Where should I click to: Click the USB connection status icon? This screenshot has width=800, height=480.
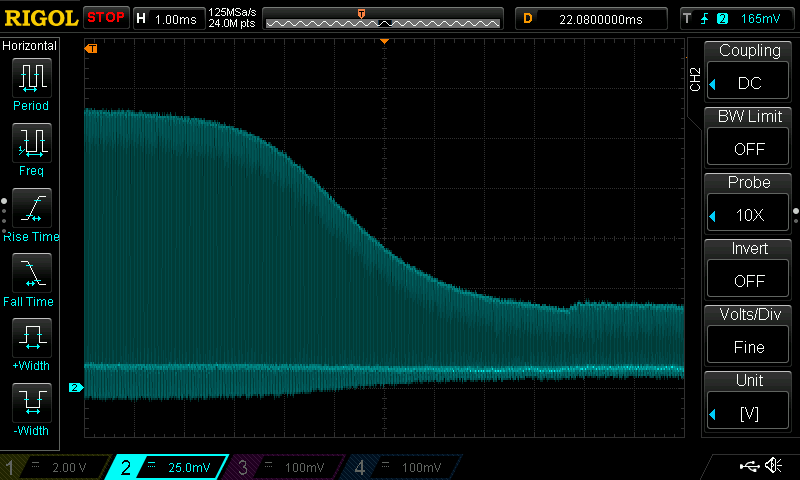(748, 466)
